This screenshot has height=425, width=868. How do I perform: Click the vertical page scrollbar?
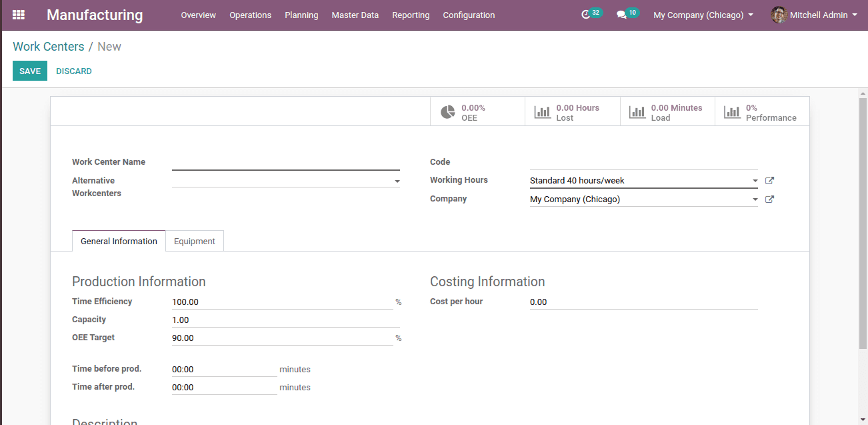point(863,223)
